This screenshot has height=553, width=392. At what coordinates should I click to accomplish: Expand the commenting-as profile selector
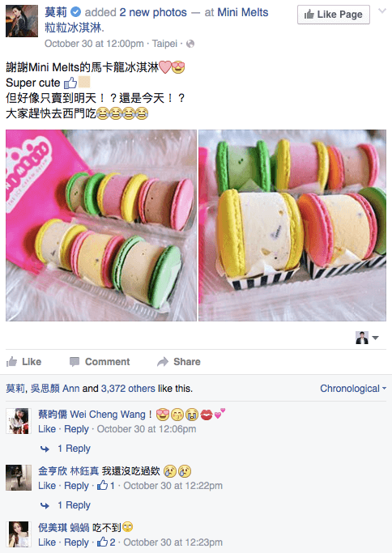[367, 338]
